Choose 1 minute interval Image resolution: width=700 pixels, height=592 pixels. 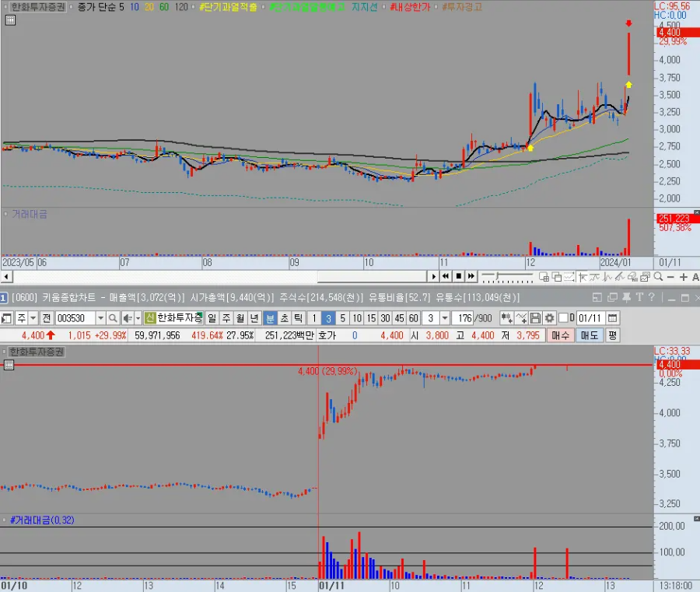(314, 318)
